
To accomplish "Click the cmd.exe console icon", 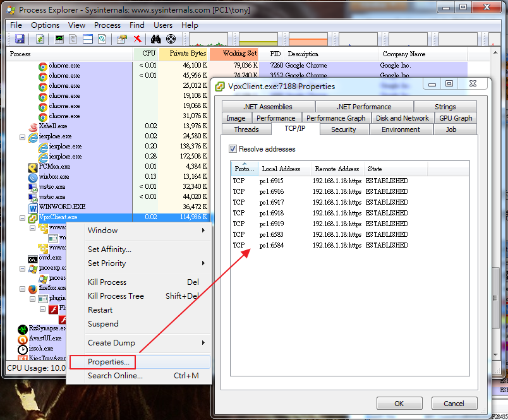I will [x=33, y=258].
